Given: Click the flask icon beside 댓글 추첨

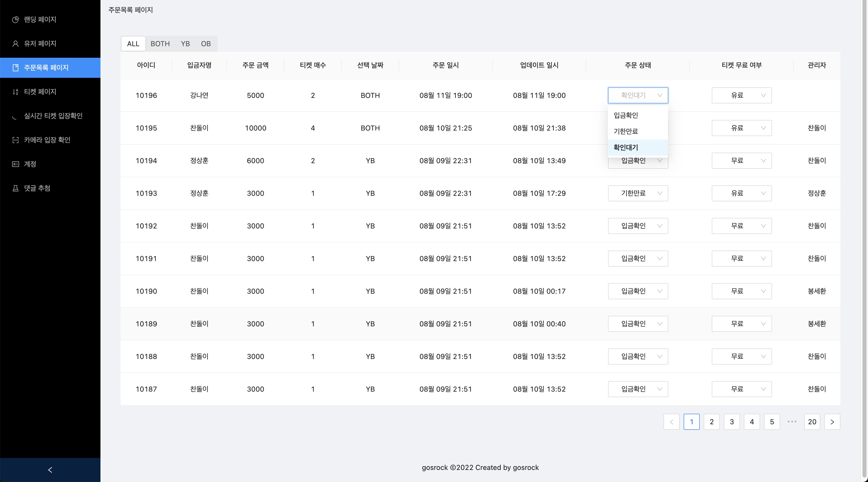Looking at the screenshot, I should click(x=16, y=188).
